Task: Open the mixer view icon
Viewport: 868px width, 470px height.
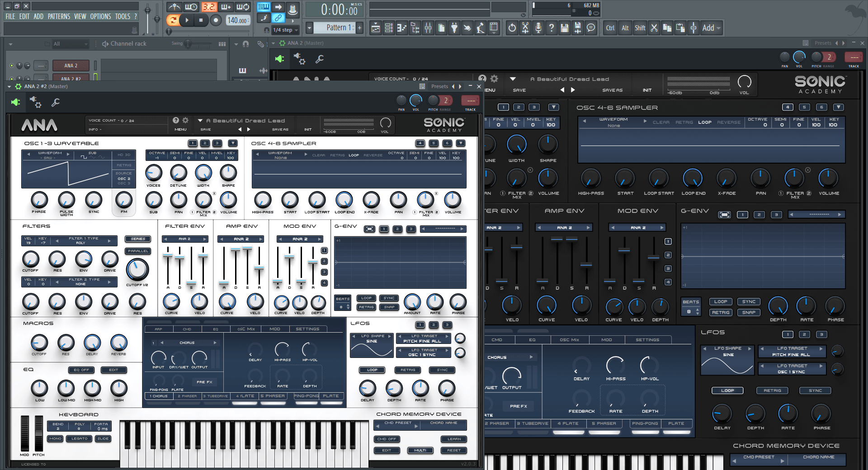Action: [428, 28]
